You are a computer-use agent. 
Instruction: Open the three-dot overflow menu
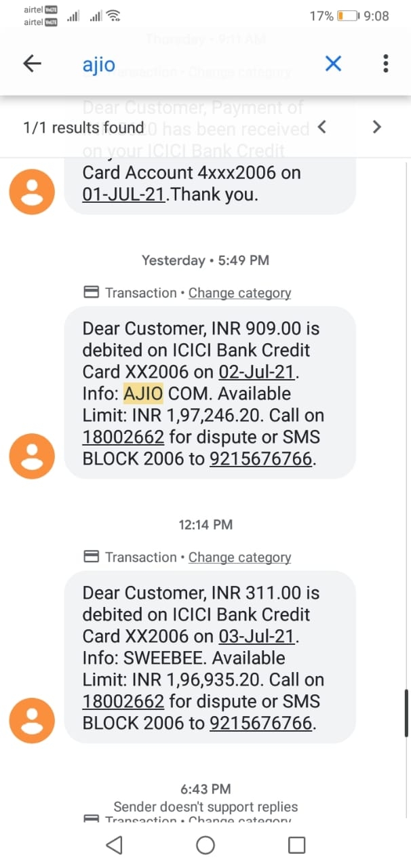pos(386,64)
